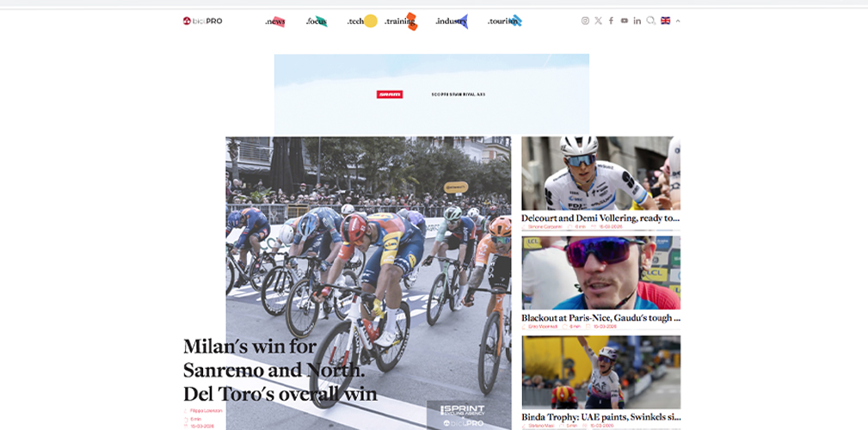
Task: Open author Enzo Vicennati's link
Action: pyautogui.click(x=543, y=327)
